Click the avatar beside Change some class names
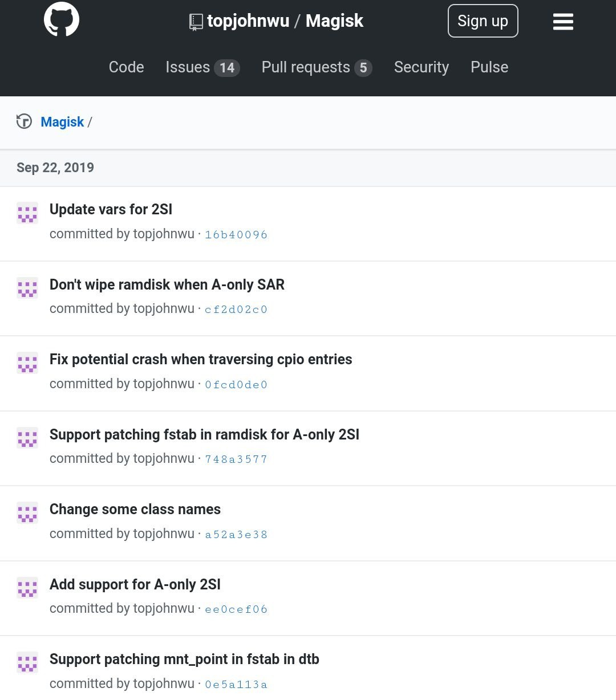Image resolution: width=616 pixels, height=700 pixels. pyautogui.click(x=27, y=513)
